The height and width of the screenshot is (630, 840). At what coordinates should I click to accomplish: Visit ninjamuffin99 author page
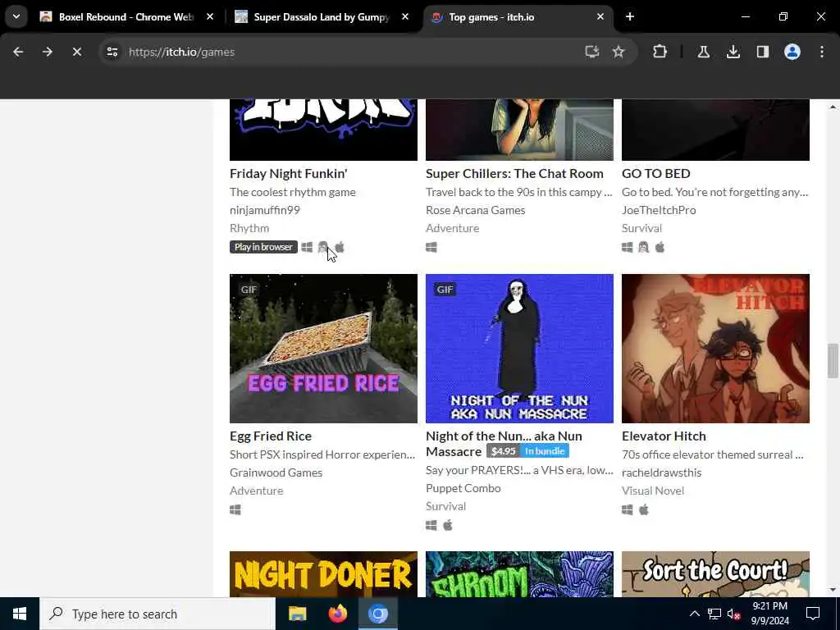(x=265, y=210)
